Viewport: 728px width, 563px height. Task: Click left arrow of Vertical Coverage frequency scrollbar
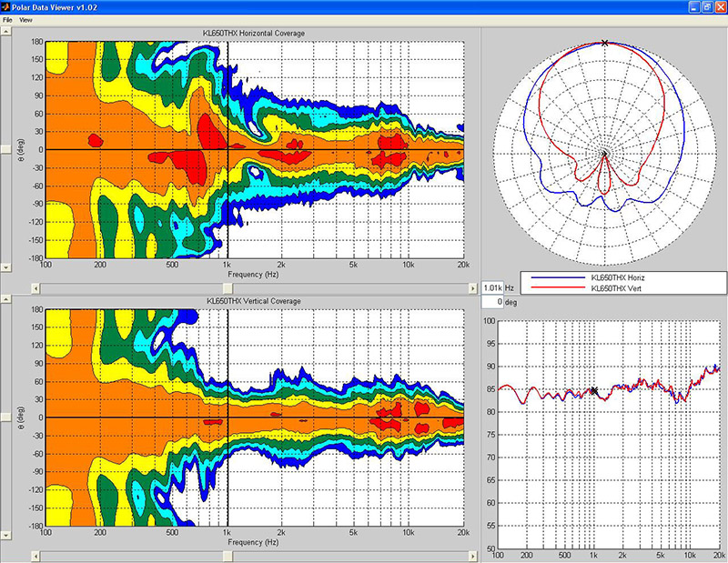(x=35, y=556)
